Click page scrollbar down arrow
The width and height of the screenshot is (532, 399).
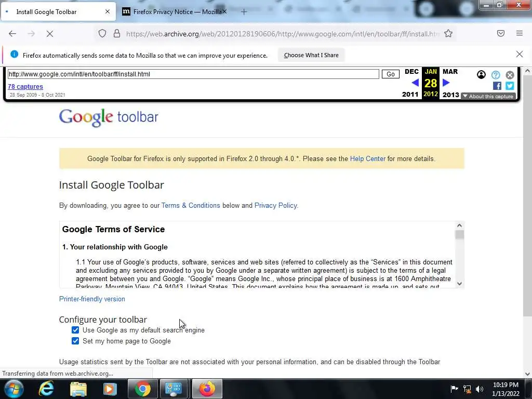point(527,374)
